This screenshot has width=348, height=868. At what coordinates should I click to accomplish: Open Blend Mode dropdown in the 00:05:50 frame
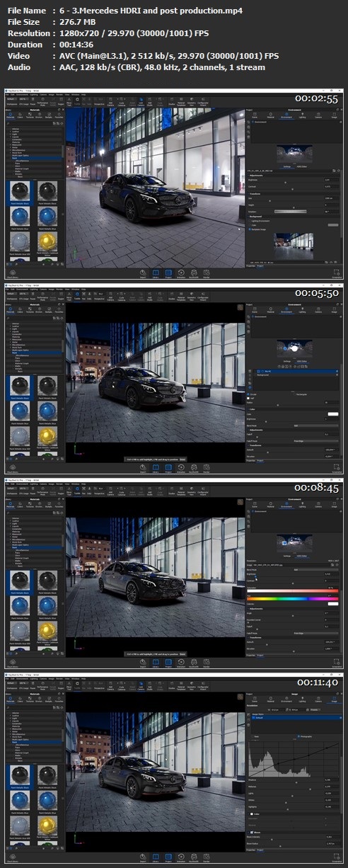316,426
